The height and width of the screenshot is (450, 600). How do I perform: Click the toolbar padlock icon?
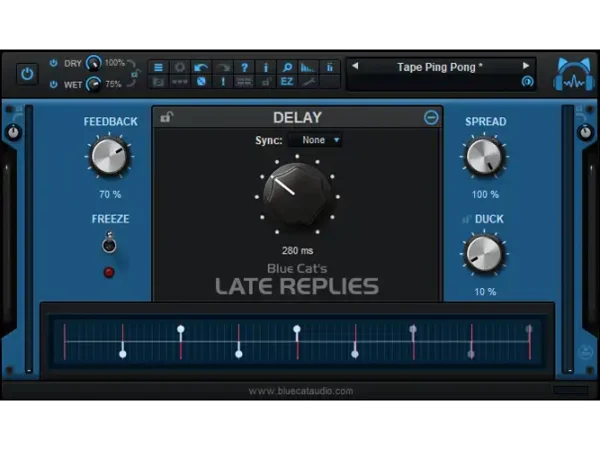(x=266, y=82)
